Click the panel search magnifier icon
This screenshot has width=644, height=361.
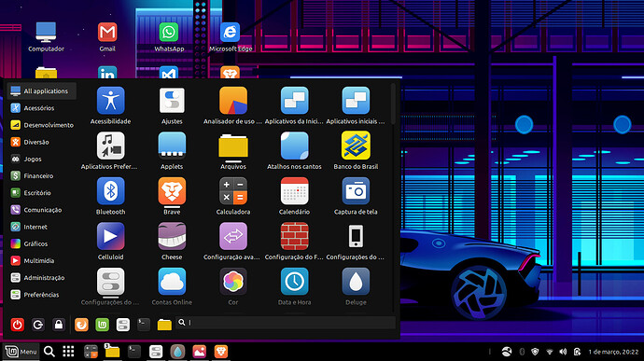tap(49, 352)
